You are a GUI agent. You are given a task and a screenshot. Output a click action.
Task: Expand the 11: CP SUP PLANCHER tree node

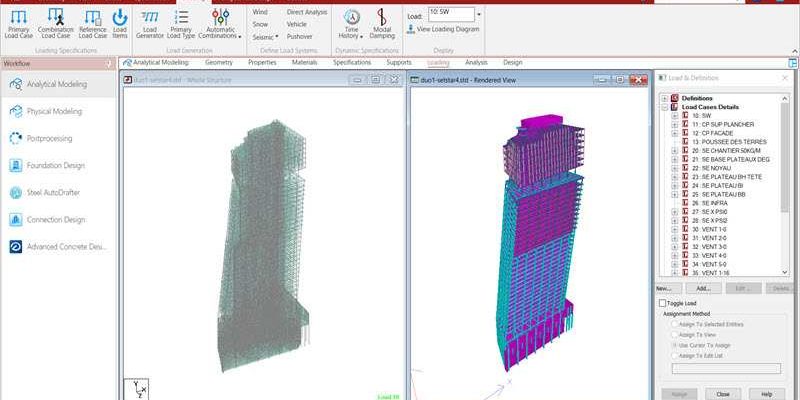675,124
